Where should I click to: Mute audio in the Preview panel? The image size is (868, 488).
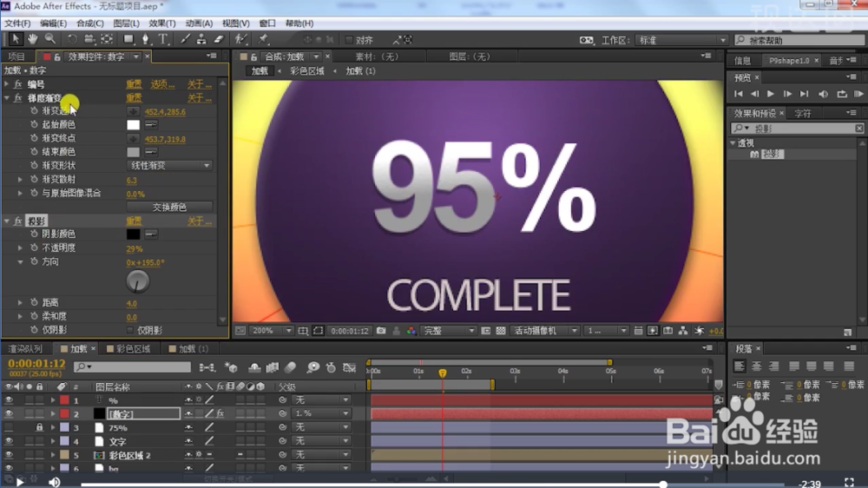(x=824, y=94)
